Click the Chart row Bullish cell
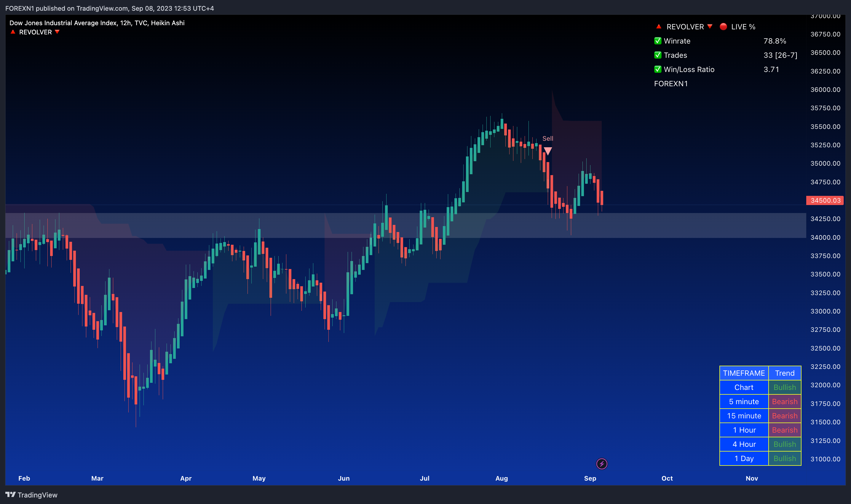The height and width of the screenshot is (504, 851). point(785,387)
